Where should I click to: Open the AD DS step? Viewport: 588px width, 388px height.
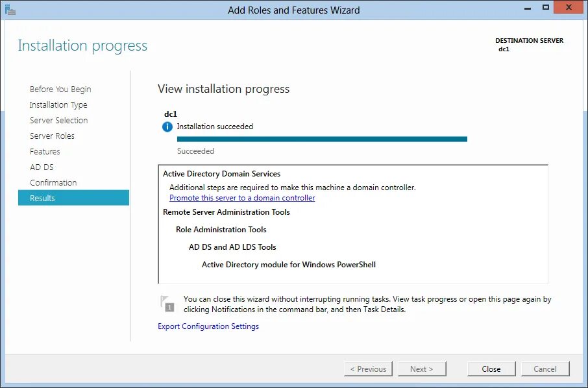point(42,167)
